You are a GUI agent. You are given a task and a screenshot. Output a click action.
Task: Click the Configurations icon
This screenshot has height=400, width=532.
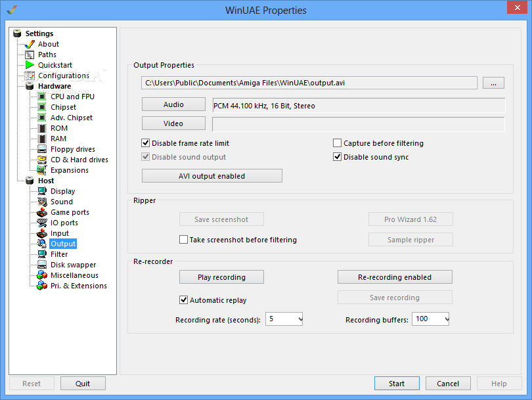click(30, 76)
